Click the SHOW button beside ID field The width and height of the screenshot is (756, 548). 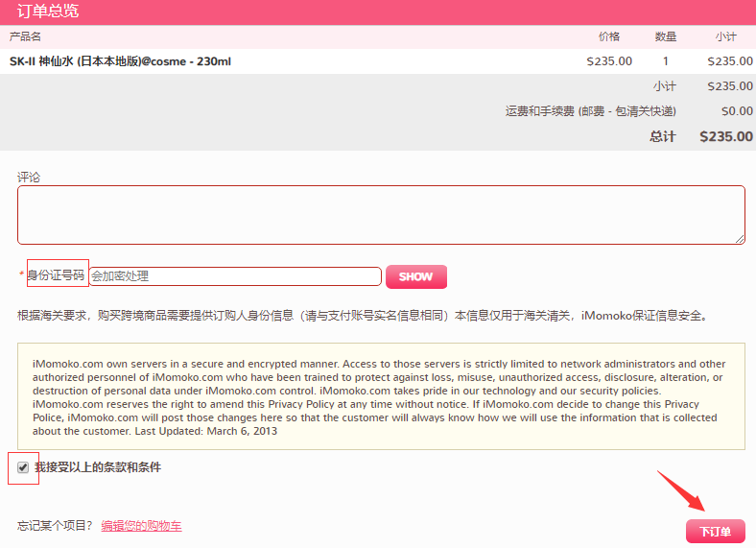[416, 276]
